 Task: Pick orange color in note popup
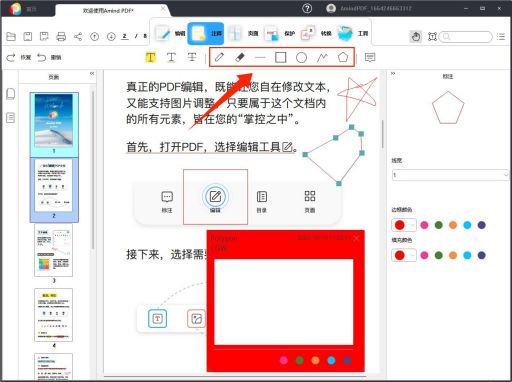click(x=315, y=360)
